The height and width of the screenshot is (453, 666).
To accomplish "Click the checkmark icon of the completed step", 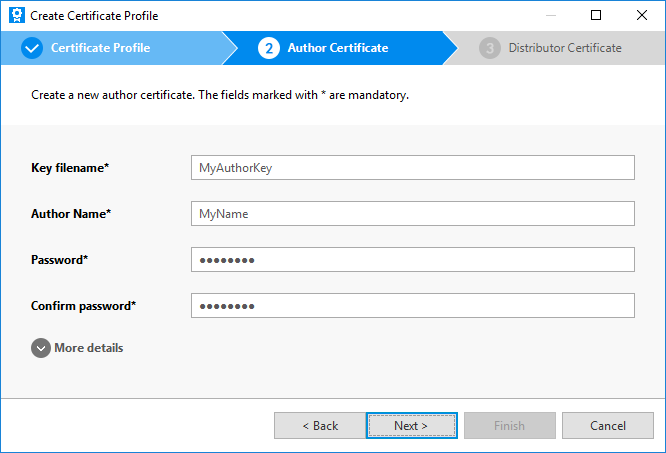I will (x=32, y=48).
